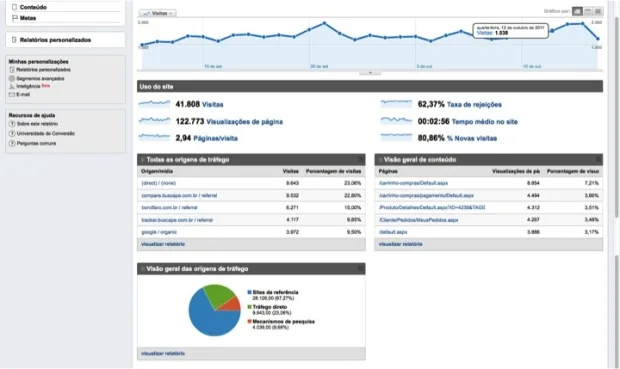
Task: Open the Metas flag icon
Action: click(15, 18)
